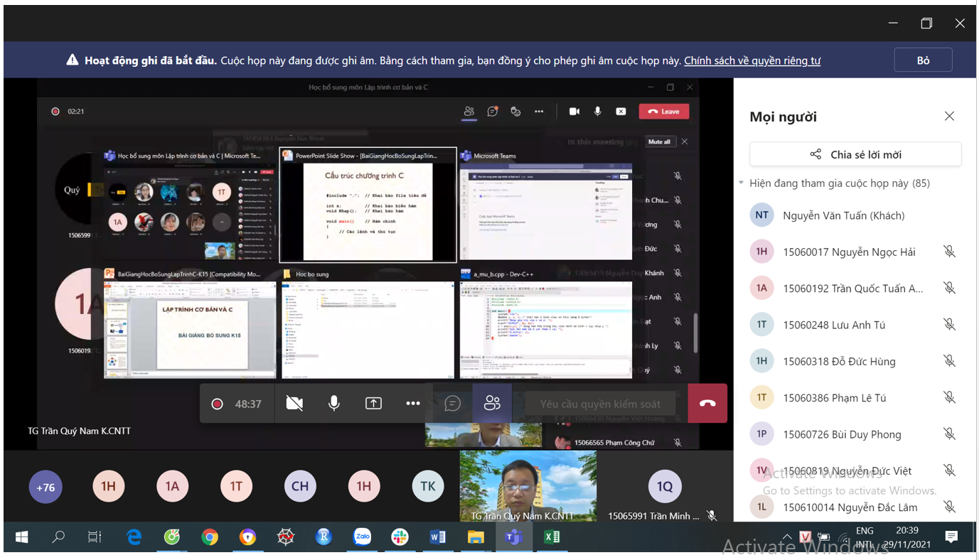The image size is (979, 560).
Task: Click people icon in shared screen's toolbar
Action: pyautogui.click(x=469, y=112)
